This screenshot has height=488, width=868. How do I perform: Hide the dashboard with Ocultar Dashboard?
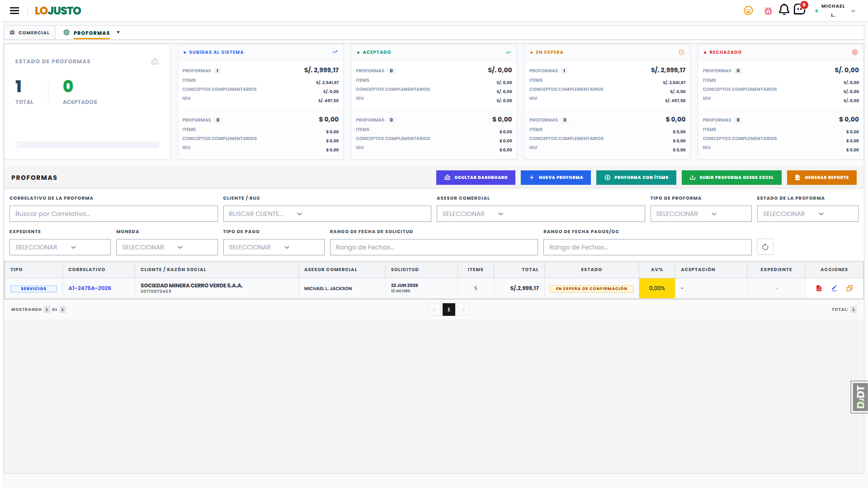476,178
